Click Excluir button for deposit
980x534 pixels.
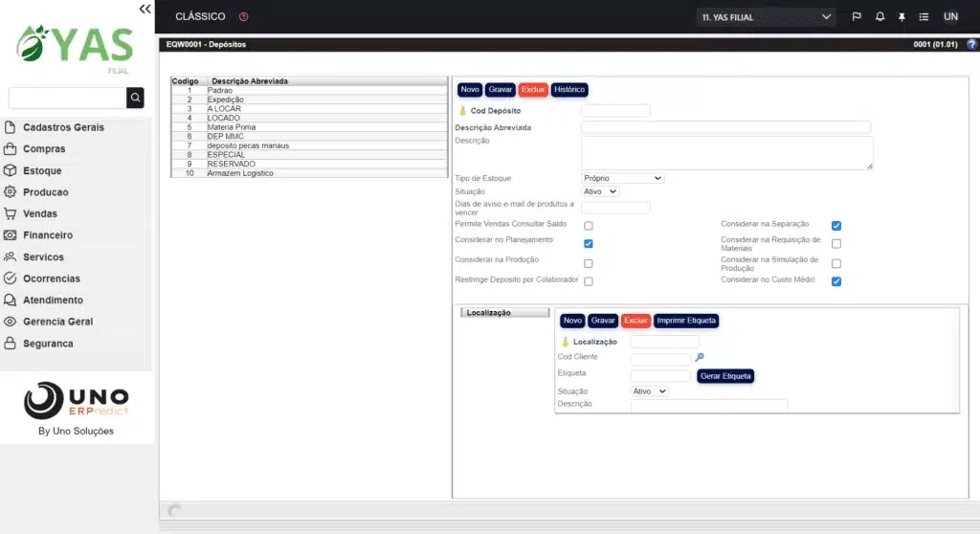click(533, 90)
